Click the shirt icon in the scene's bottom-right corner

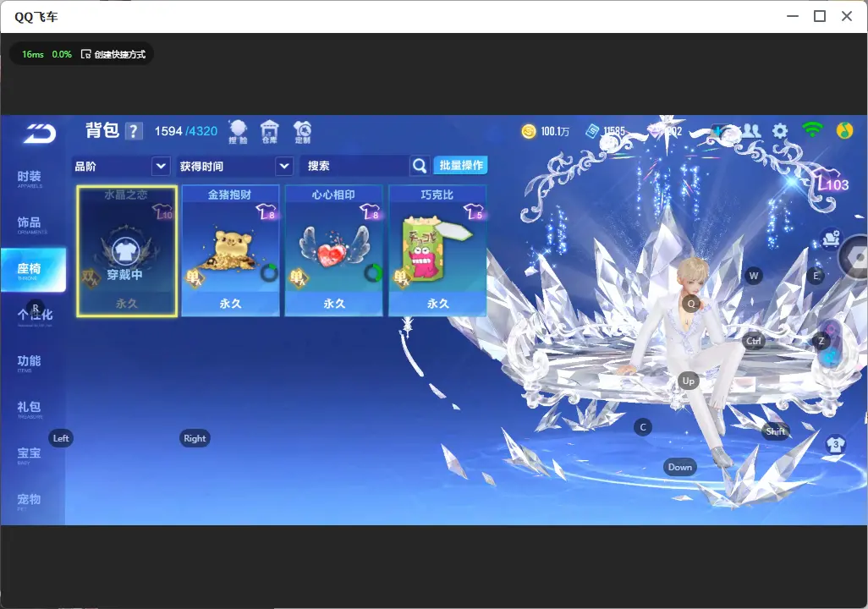click(x=835, y=445)
